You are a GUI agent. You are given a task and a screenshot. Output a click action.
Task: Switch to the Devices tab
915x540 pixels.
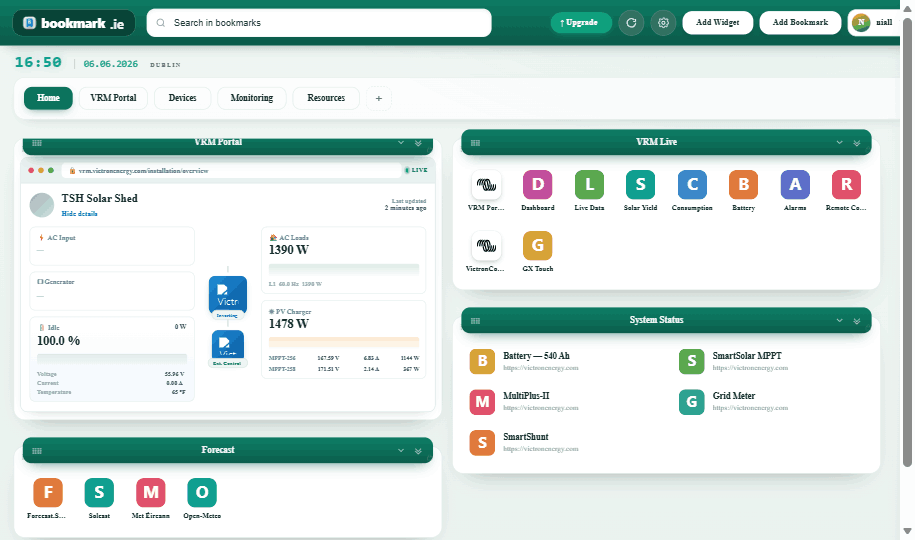(x=183, y=98)
